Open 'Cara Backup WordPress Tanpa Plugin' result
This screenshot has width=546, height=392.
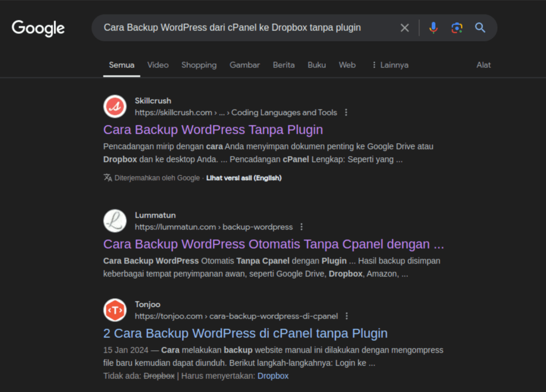(x=213, y=130)
